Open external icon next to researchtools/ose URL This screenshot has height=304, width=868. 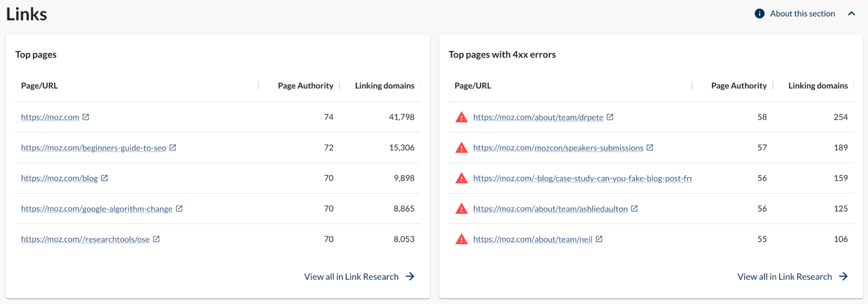click(x=156, y=239)
